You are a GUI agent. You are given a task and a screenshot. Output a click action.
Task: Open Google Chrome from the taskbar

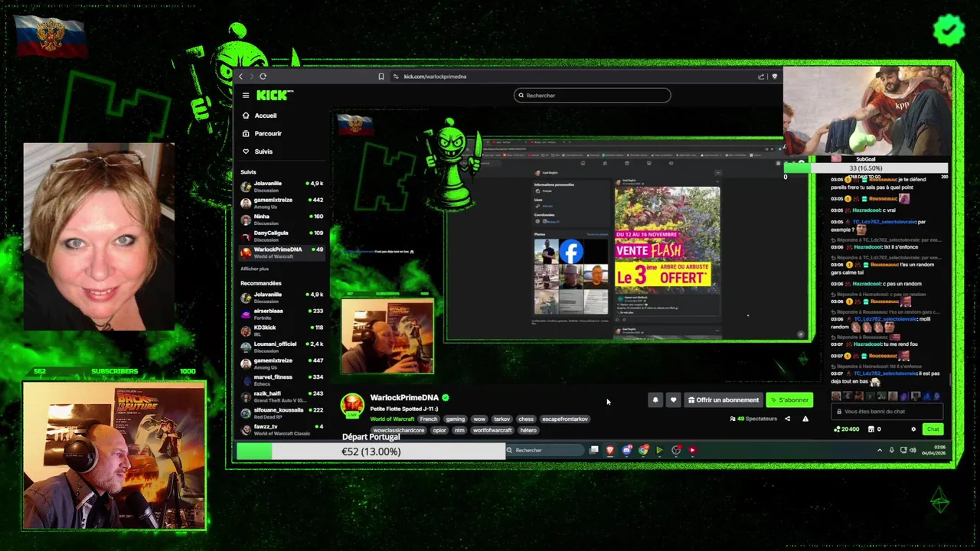coord(643,450)
